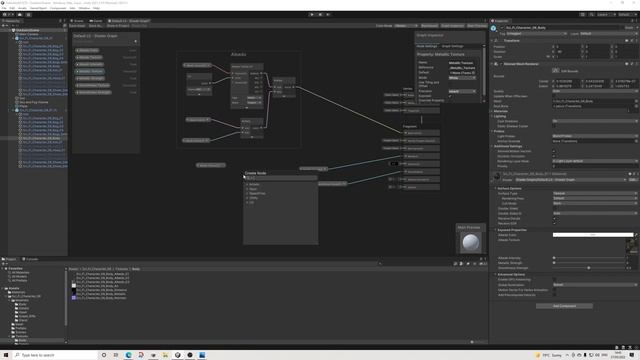Screen dimensions: 640x360
Task: Open the material Shader dropdown
Action: coord(571,180)
